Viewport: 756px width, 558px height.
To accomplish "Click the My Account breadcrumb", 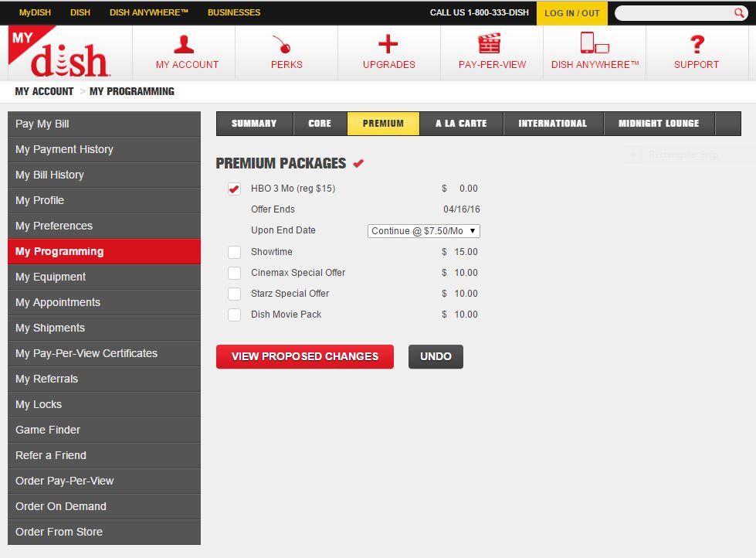I will click(x=44, y=91).
